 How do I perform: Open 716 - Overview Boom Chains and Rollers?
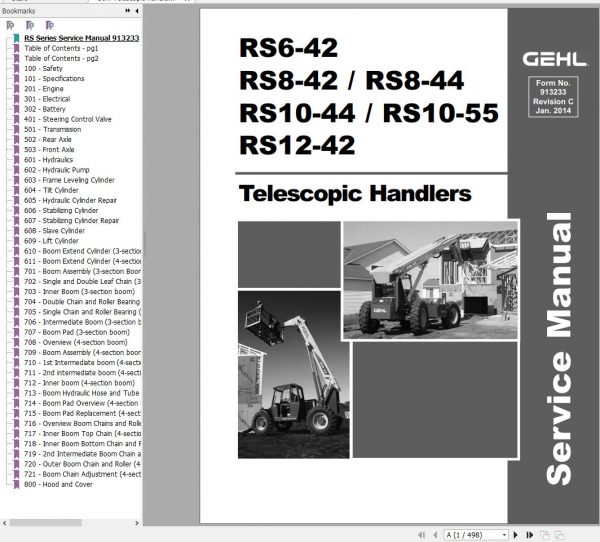(x=82, y=423)
